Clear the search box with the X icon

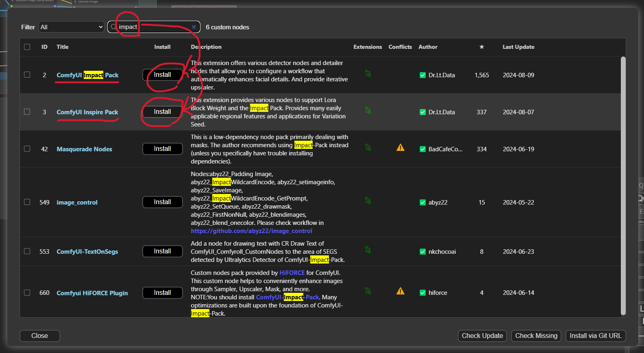(x=194, y=27)
